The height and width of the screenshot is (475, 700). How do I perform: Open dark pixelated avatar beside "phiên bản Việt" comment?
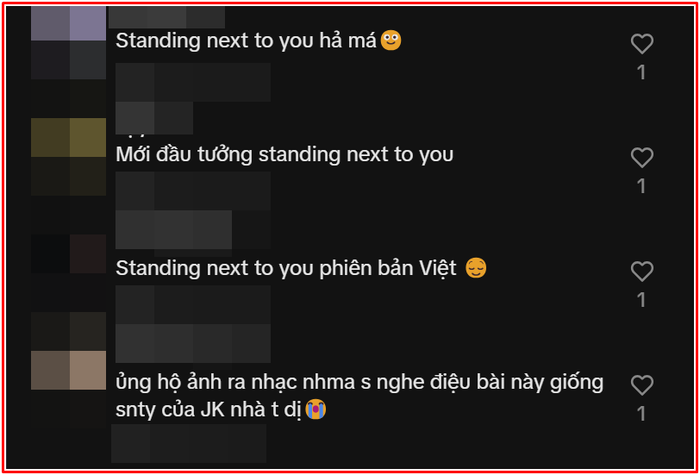[x=68, y=272]
